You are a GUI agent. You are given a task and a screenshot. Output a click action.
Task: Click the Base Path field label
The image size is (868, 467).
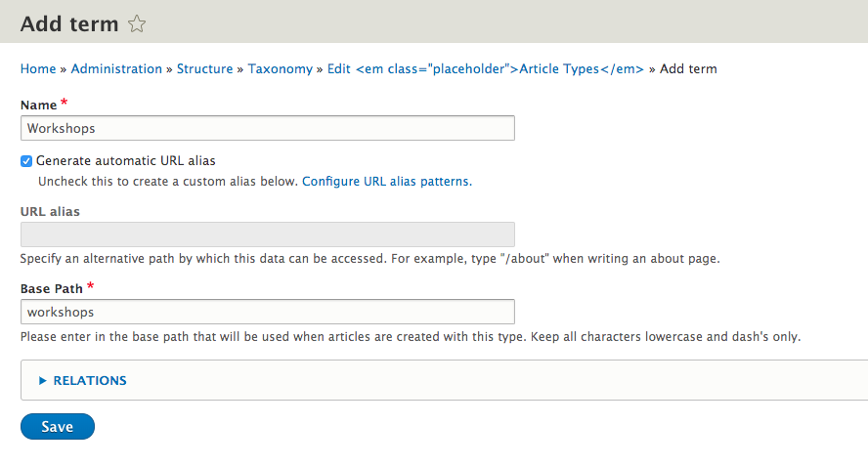click(52, 288)
